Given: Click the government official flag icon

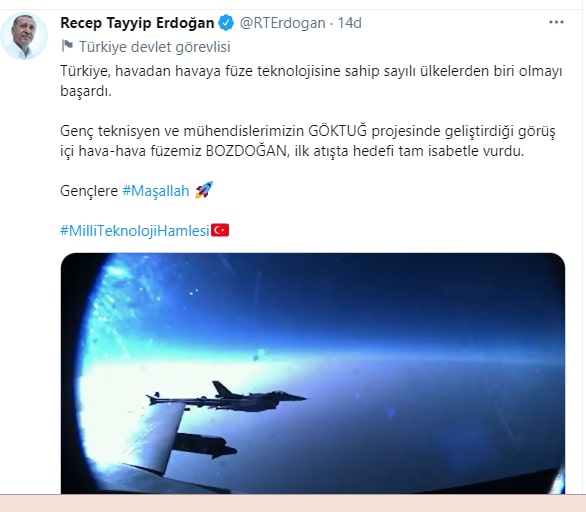Looking at the screenshot, I should [67, 46].
